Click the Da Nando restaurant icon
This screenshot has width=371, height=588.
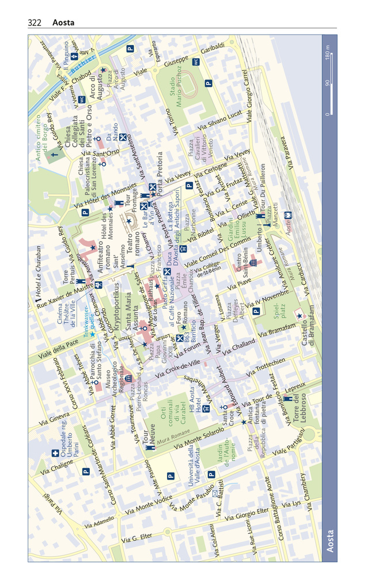pos(122,137)
